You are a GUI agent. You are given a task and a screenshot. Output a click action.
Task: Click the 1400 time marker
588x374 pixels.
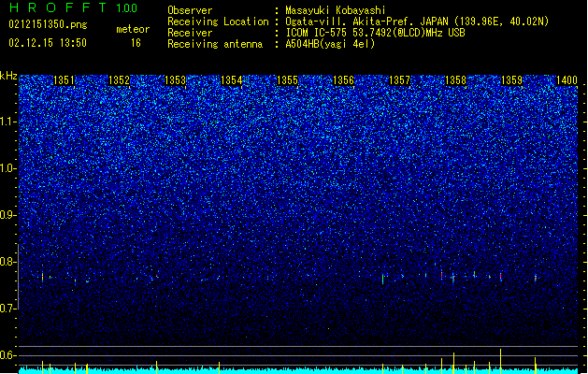(x=566, y=80)
